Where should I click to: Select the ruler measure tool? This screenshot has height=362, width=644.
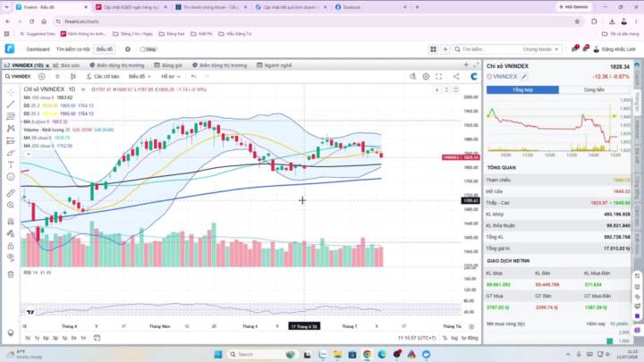pyautogui.click(x=11, y=192)
